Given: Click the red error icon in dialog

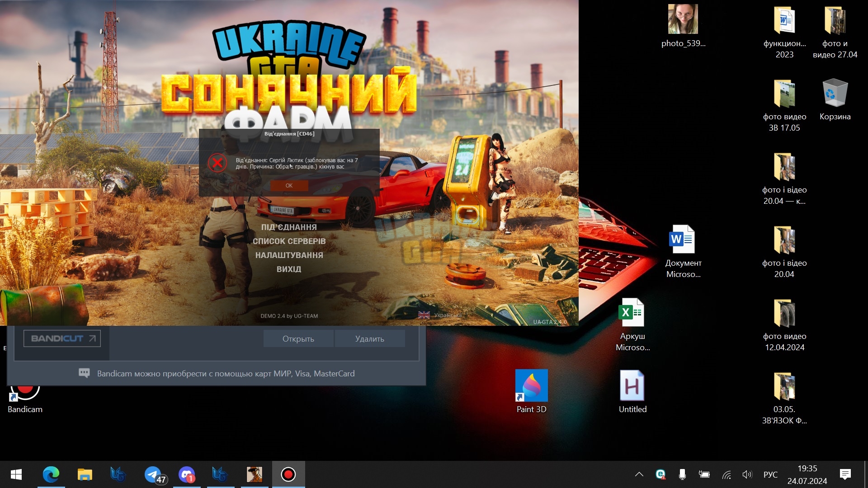Looking at the screenshot, I should (217, 163).
